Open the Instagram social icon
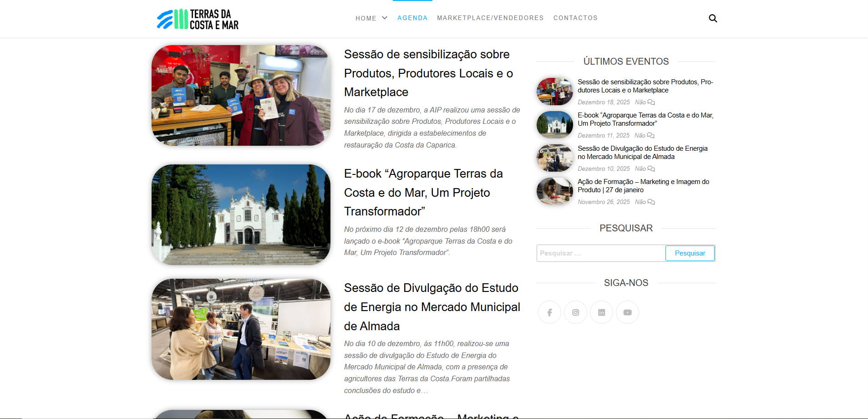The width and height of the screenshot is (868, 419). tap(575, 312)
